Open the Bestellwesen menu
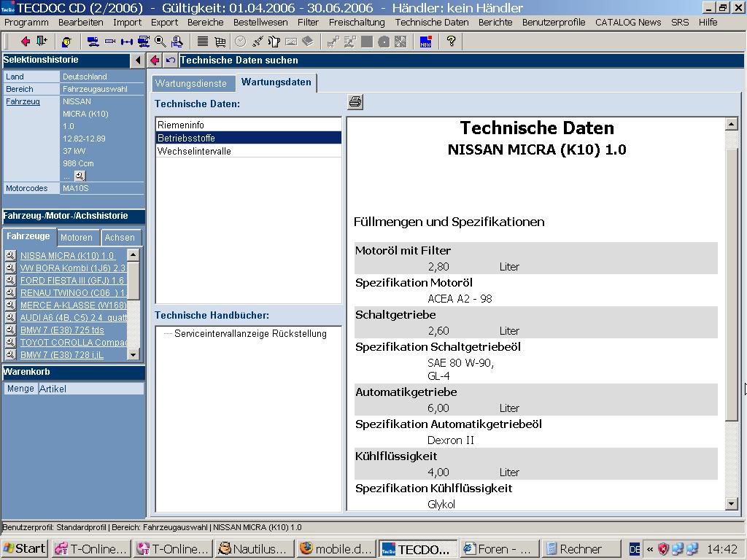 (260, 22)
